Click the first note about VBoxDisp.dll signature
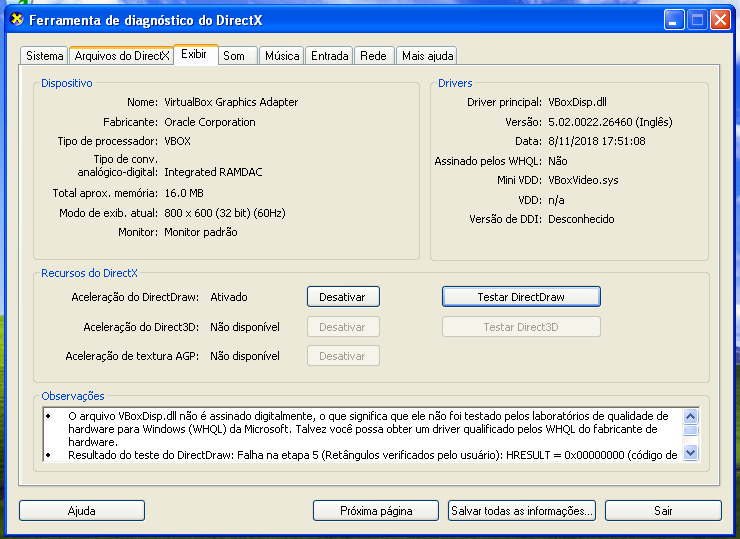740x539 pixels. 368,429
